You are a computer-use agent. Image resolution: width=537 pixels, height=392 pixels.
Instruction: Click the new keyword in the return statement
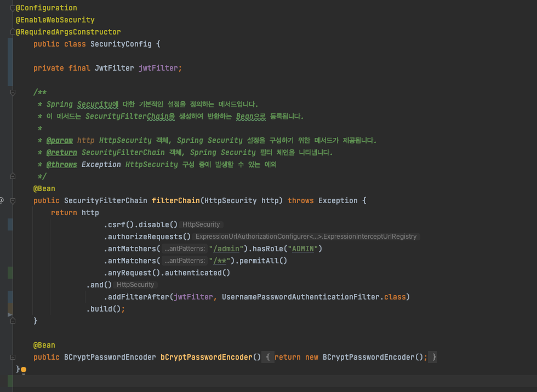pyautogui.click(x=312, y=357)
